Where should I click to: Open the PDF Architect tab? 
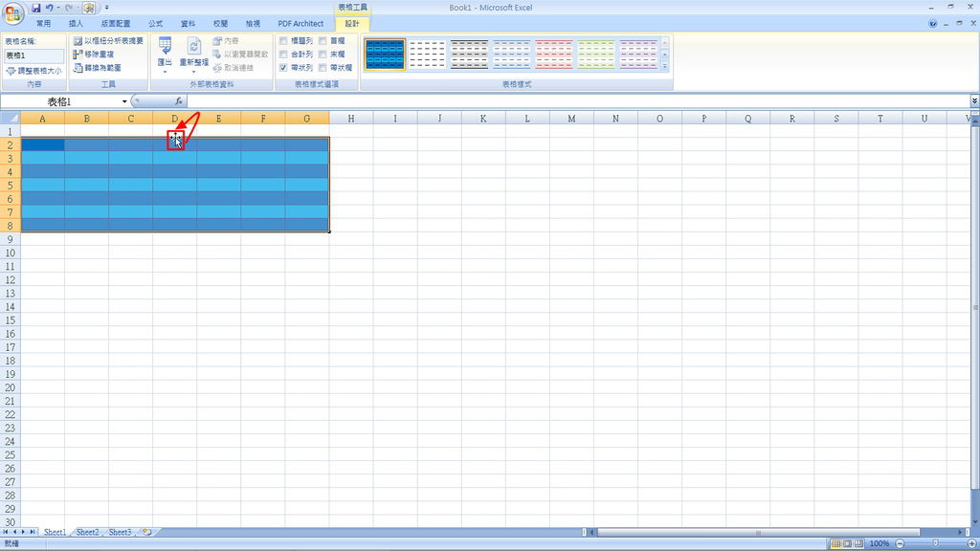pyautogui.click(x=301, y=24)
